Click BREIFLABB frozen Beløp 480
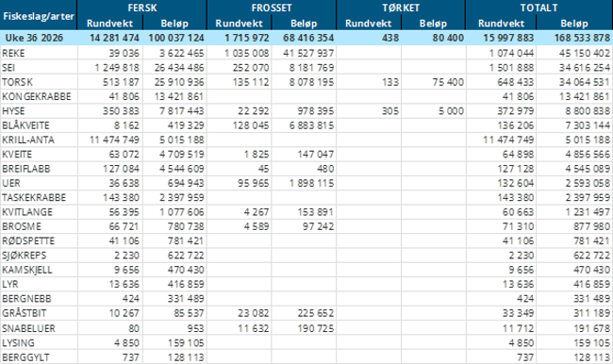This screenshot has height=364, width=613. pos(325,169)
